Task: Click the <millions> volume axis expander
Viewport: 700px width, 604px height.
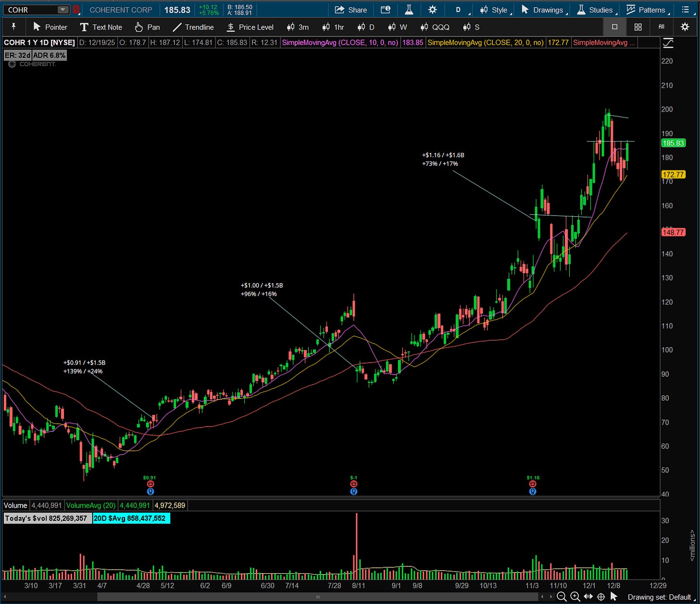Action: [693, 545]
